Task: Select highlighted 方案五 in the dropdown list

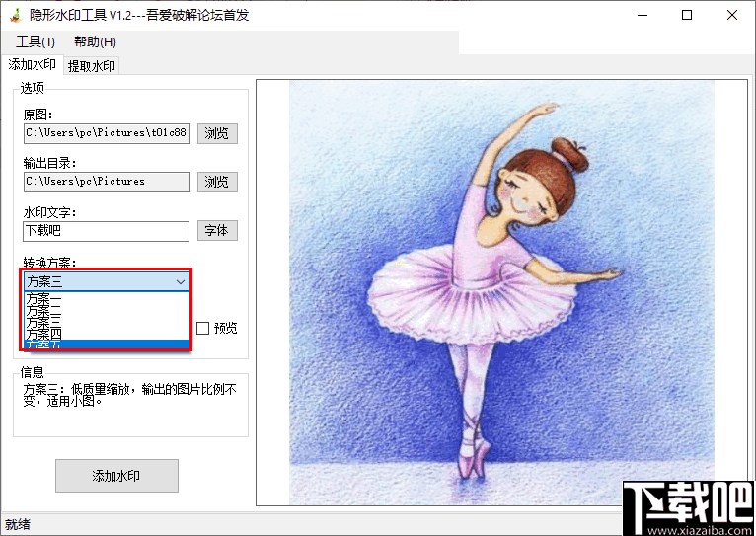Action: tap(106, 345)
